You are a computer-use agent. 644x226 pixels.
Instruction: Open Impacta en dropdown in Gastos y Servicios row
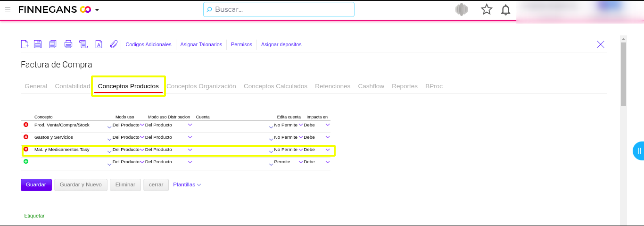pos(328,137)
